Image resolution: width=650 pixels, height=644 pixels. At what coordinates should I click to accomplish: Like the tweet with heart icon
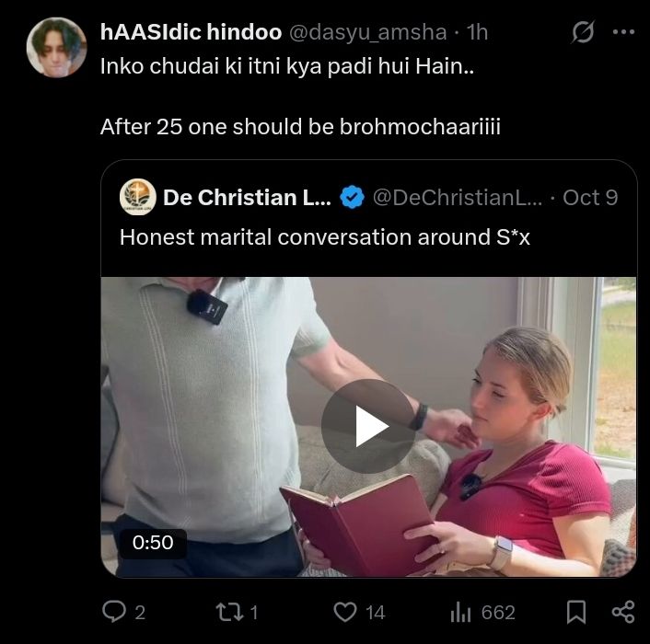(346, 612)
